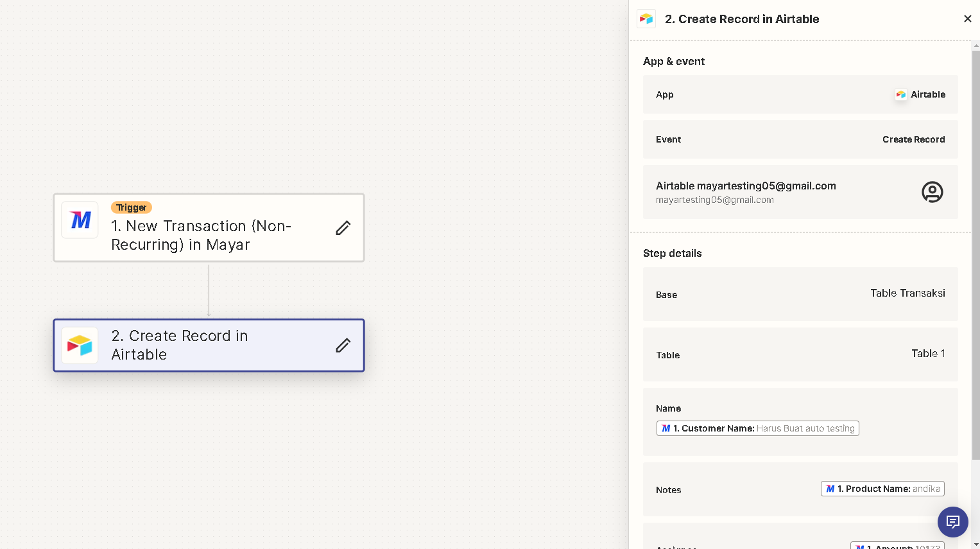Screen dimensions: 980x549
Task: Click the Customer Name mapped value pill
Action: (x=757, y=428)
